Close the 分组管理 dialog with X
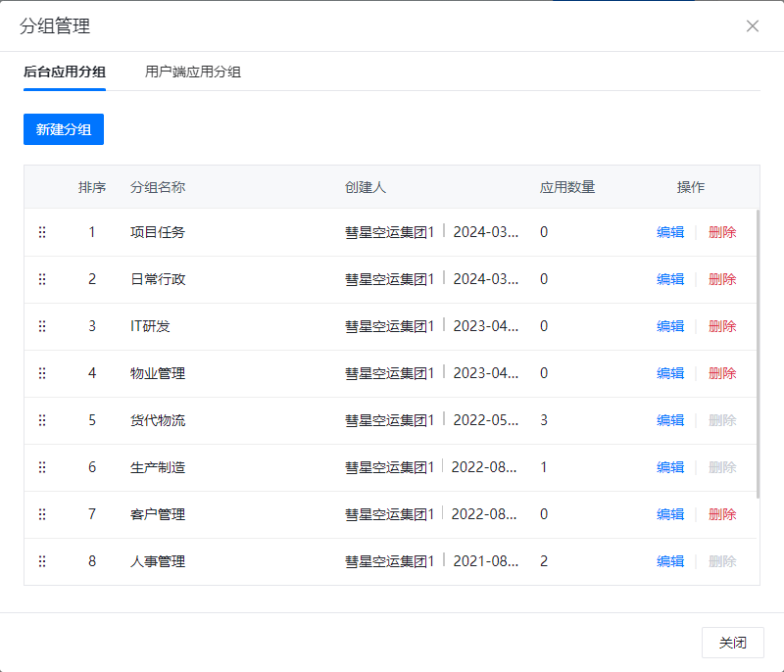The image size is (784, 672). coord(753,26)
